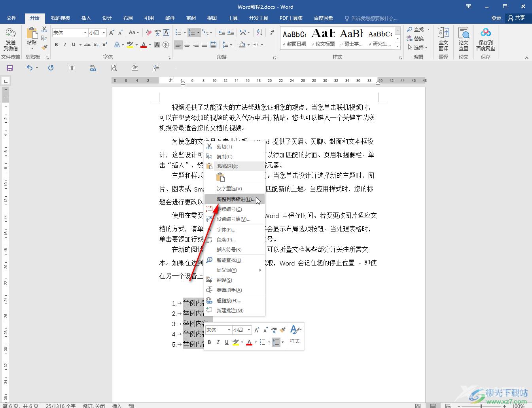Click the superscript icon in ribbon
This screenshot has height=408, width=532.
(105, 45)
